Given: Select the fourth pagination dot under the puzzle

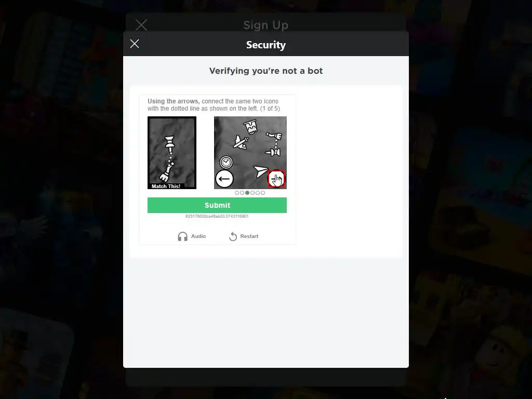Looking at the screenshot, I should coord(252,193).
